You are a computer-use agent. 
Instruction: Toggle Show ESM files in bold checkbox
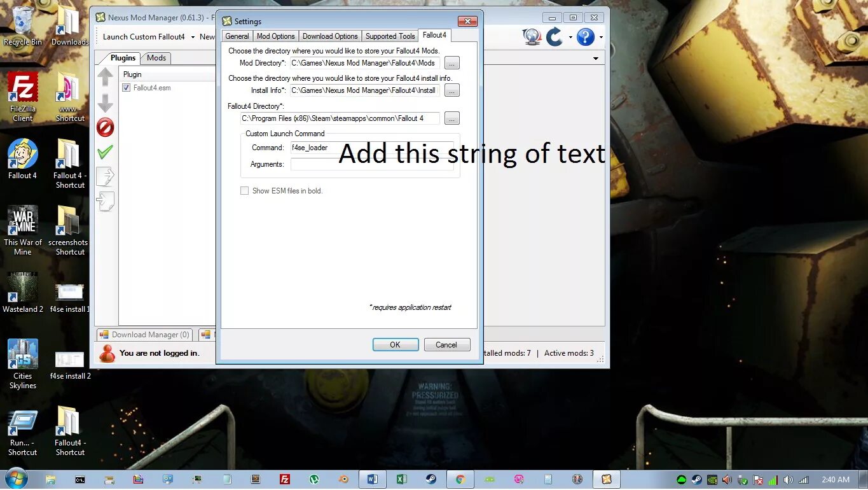coord(244,191)
